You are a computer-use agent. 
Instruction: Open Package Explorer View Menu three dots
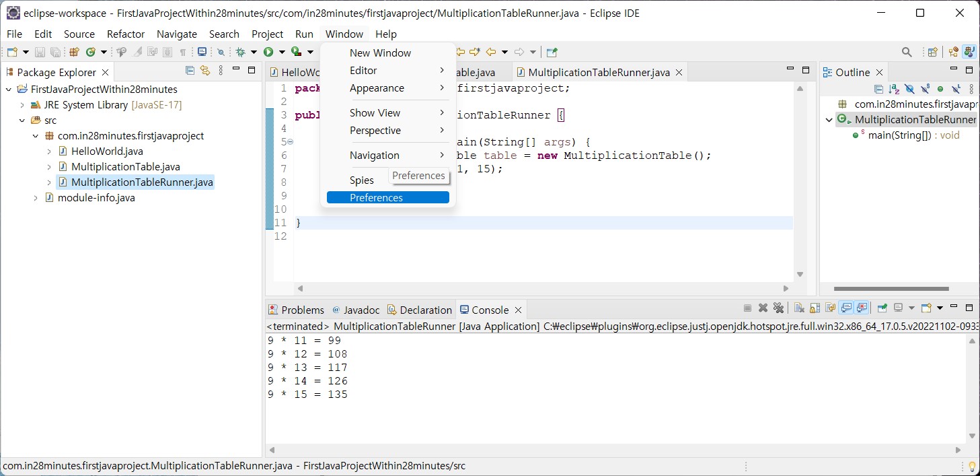(x=221, y=70)
